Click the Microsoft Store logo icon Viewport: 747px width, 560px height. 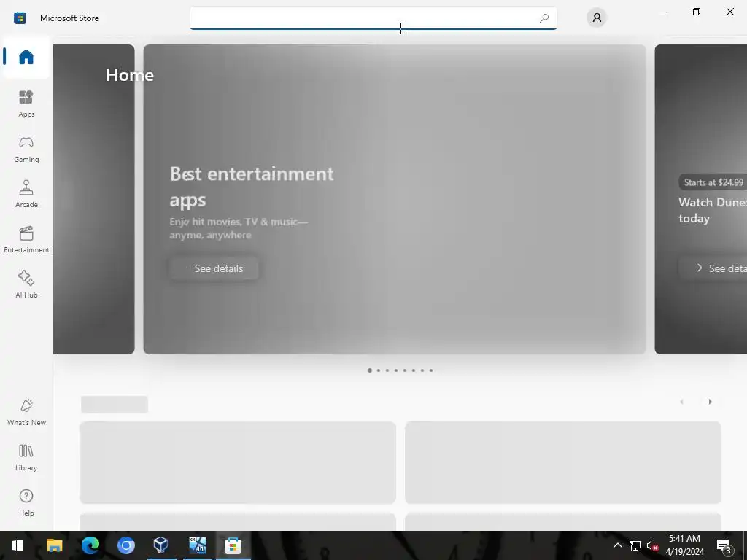pyautogui.click(x=20, y=18)
